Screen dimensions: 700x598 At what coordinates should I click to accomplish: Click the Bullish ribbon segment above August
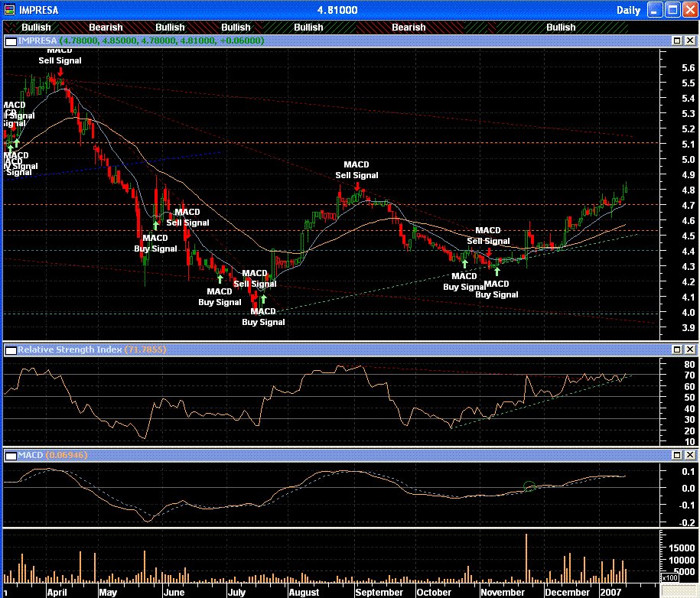click(308, 28)
